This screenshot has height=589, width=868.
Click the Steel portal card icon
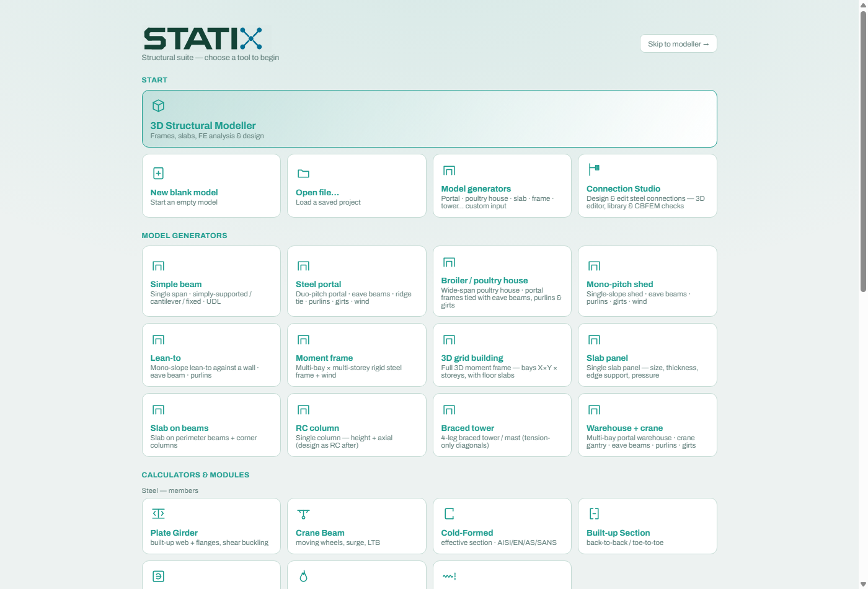304,266
